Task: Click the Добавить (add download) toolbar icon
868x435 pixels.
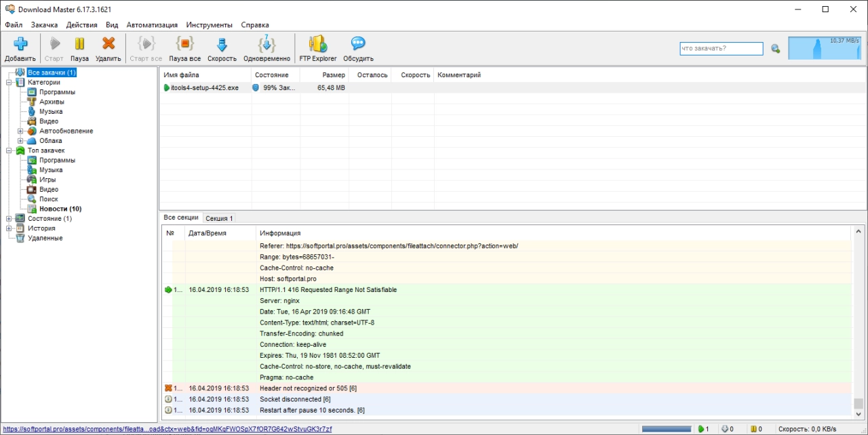Action: pos(20,44)
